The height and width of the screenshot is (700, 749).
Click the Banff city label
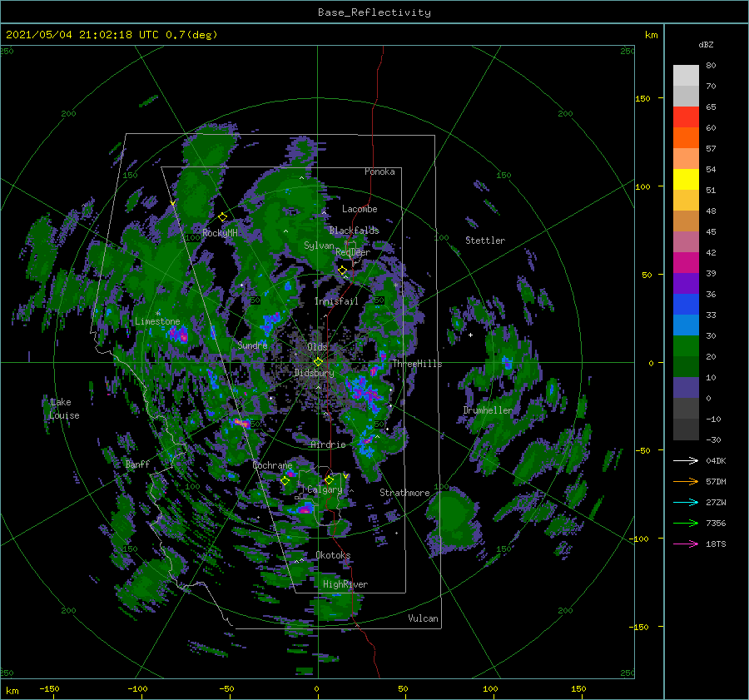pos(137,464)
